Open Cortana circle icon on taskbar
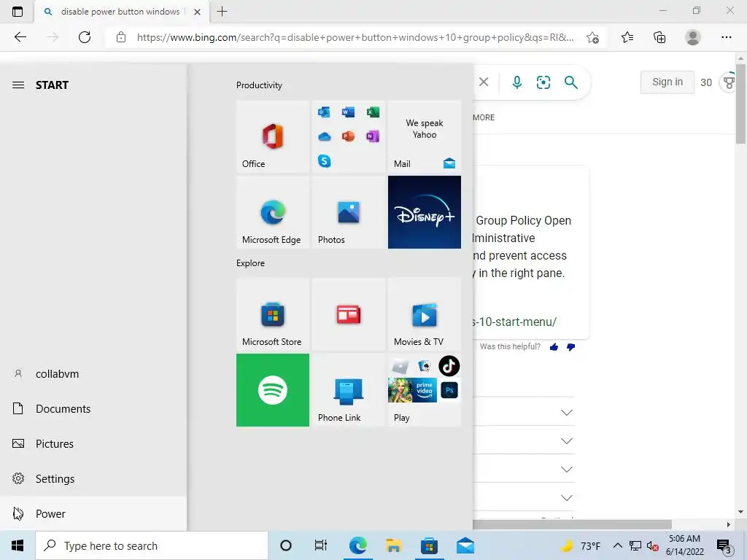Image resolution: width=747 pixels, height=560 pixels. click(286, 545)
